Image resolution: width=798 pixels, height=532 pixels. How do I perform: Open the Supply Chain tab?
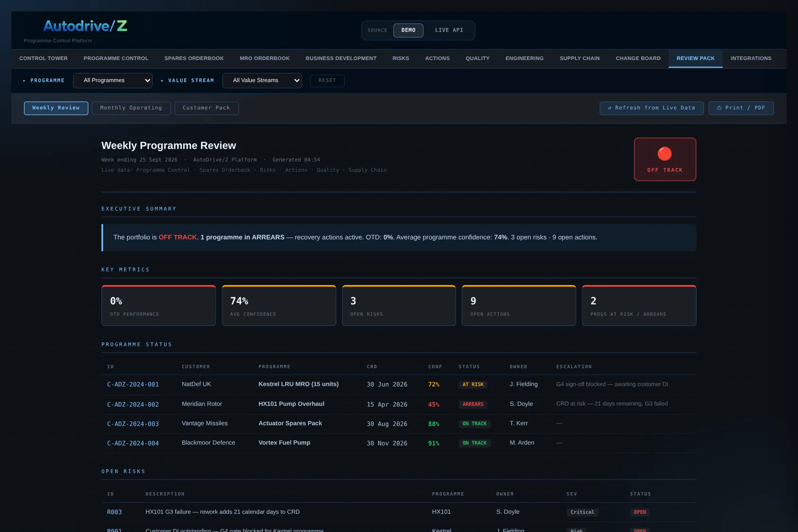tap(579, 58)
